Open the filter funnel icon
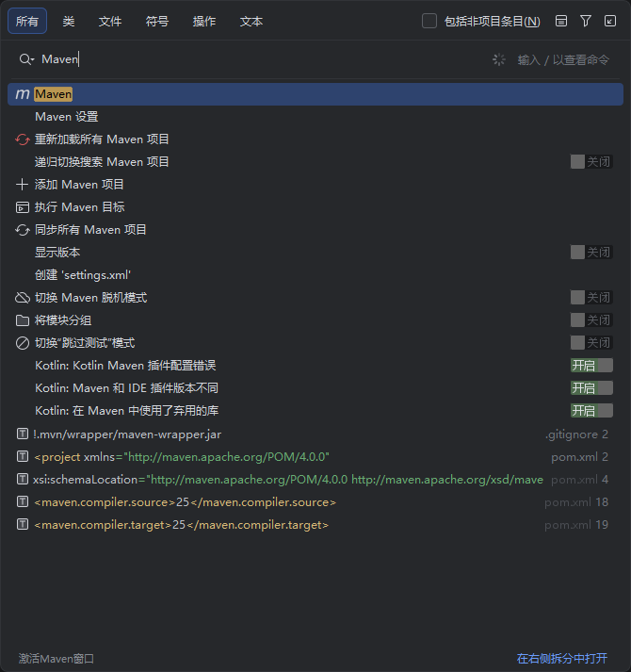 coord(586,21)
